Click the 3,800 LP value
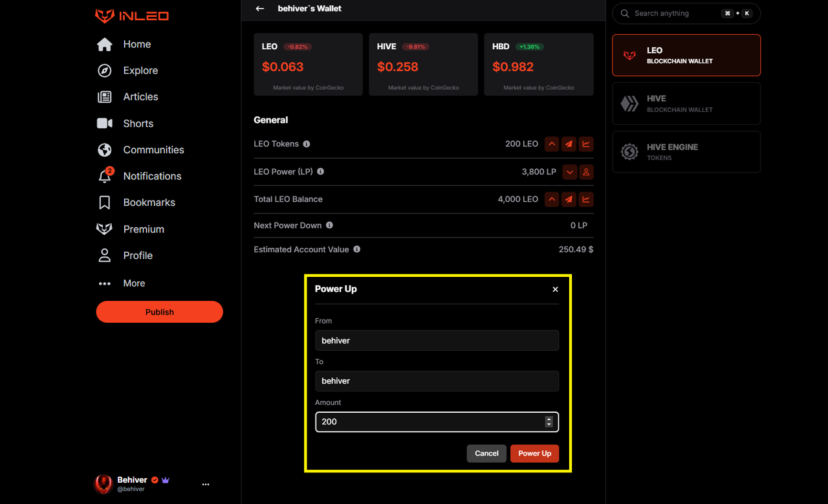The width and height of the screenshot is (828, 504). coord(539,172)
